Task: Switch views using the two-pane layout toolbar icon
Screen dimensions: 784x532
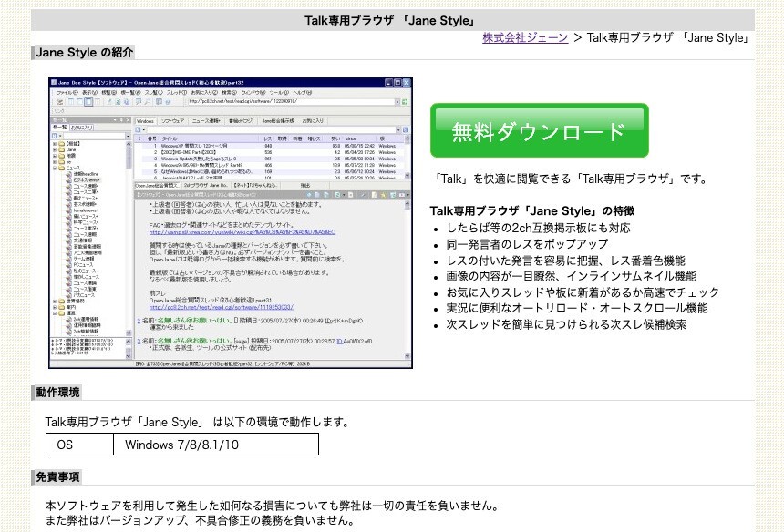Action: coord(70,102)
